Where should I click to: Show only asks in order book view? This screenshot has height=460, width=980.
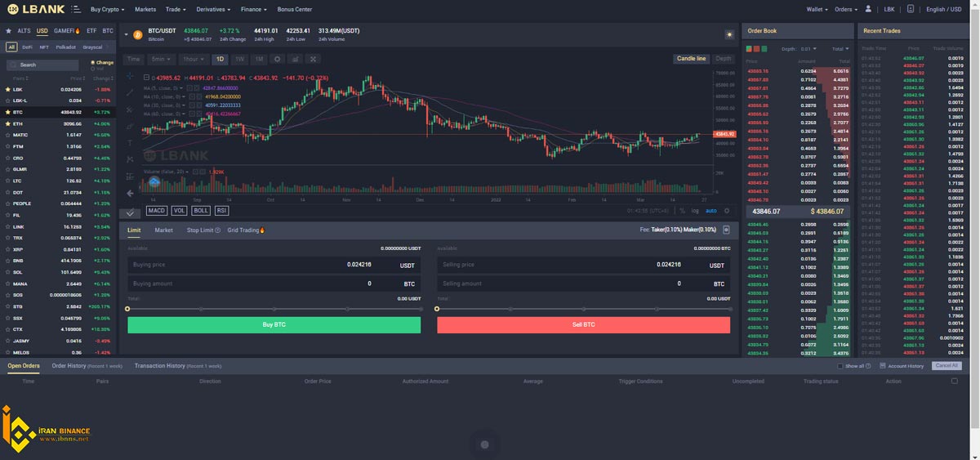coord(757,49)
